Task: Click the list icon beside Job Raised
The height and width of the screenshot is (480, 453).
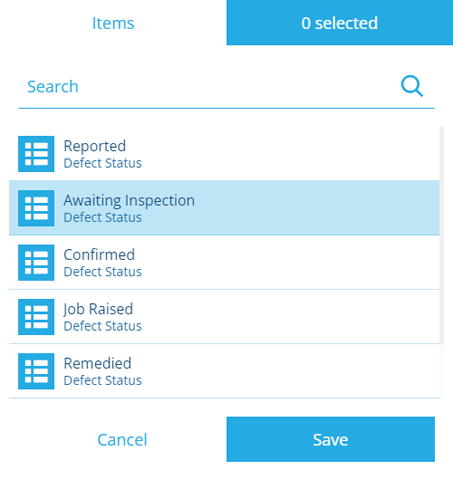Action: [x=36, y=317]
